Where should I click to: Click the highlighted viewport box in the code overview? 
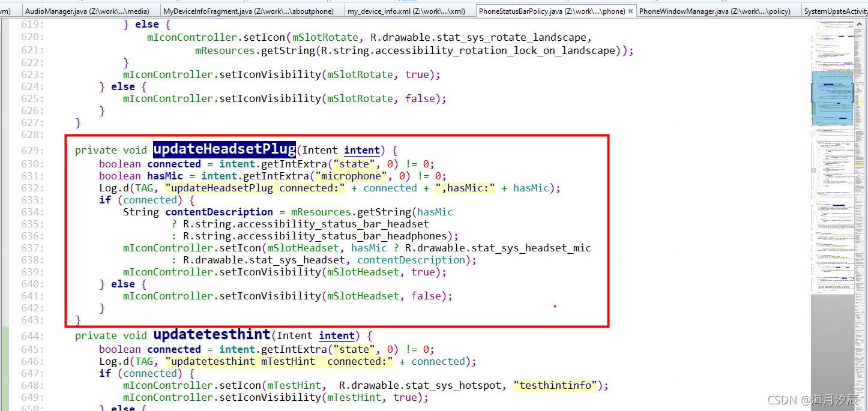(832, 98)
